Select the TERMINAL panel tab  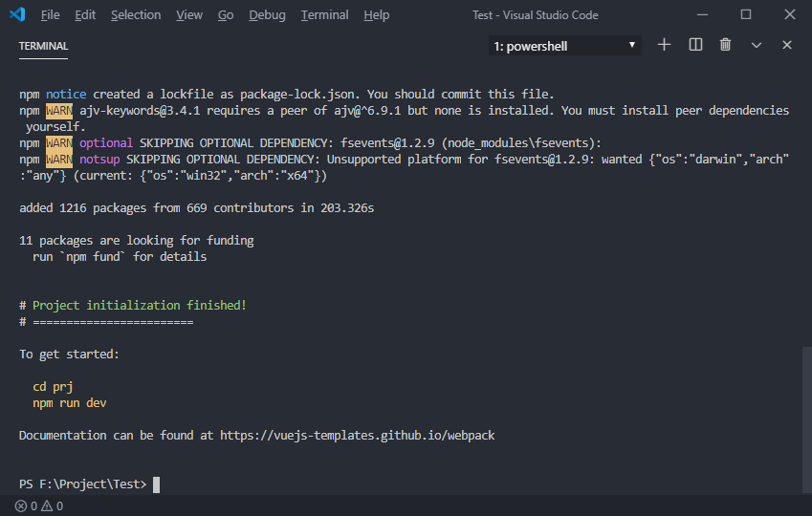[x=43, y=46]
